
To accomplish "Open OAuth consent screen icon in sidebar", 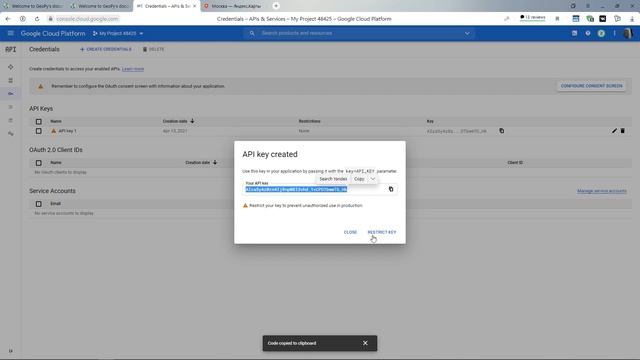I will 11,107.
